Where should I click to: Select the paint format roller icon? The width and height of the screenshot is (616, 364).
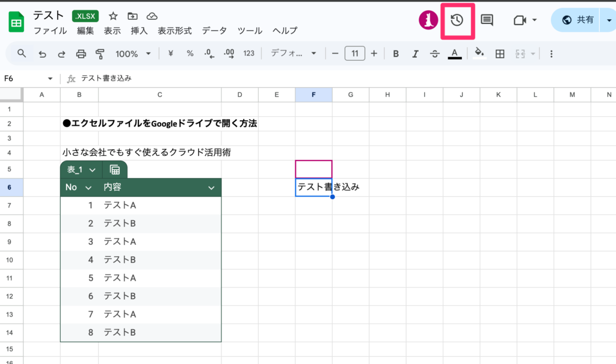[x=100, y=54]
